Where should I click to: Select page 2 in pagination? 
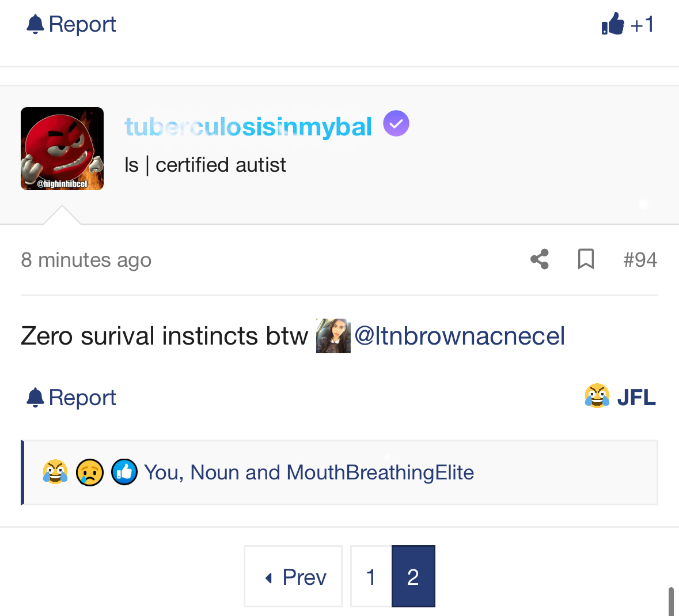413,576
